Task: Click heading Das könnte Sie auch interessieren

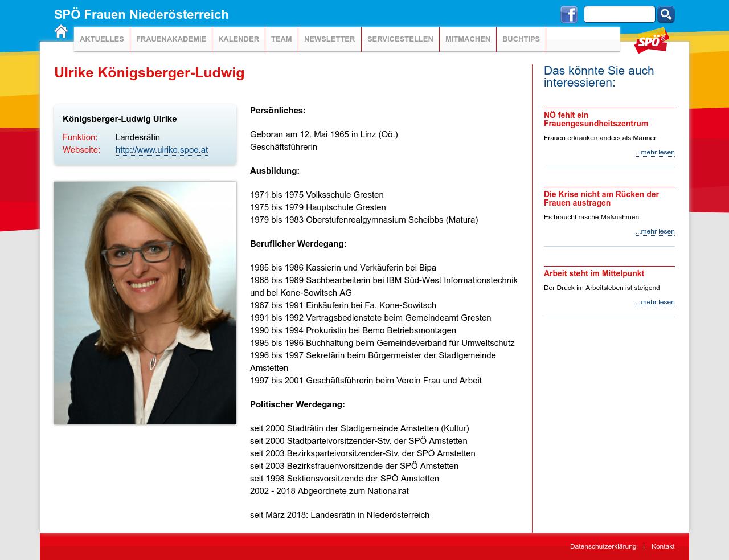Action: coord(599,76)
